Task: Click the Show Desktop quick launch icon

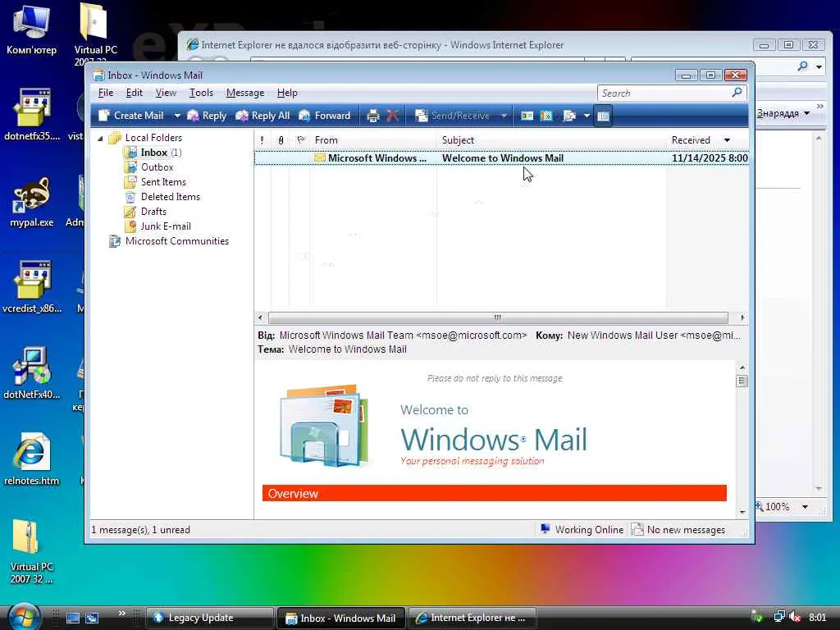Action: point(73,619)
